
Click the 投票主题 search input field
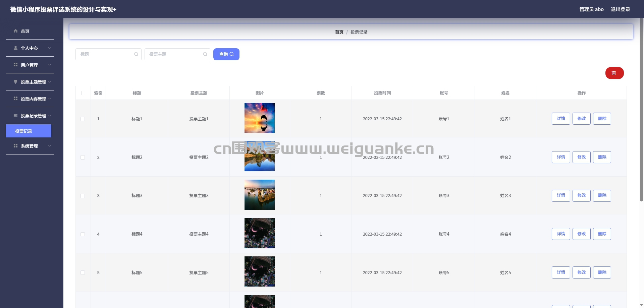[177, 54]
